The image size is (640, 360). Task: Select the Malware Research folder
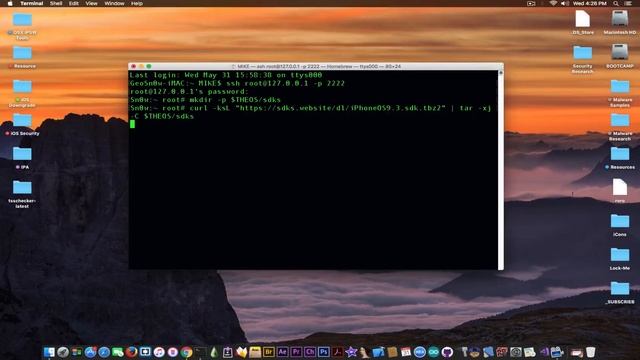coord(620,127)
